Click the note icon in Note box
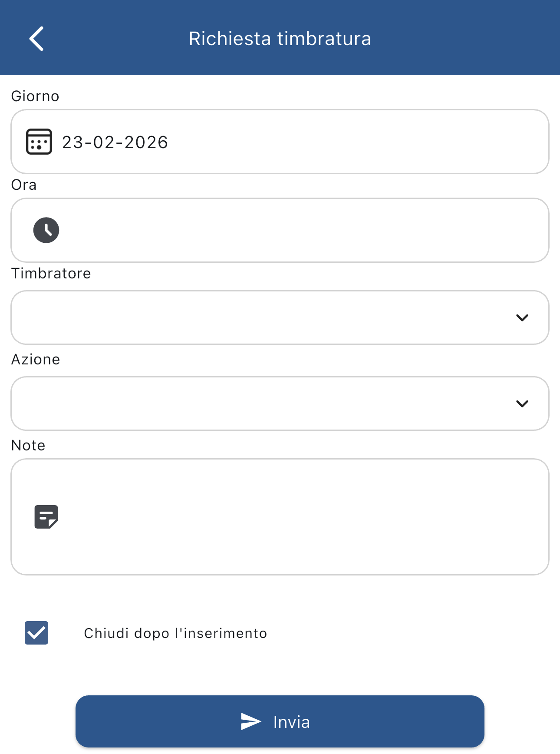The width and height of the screenshot is (560, 754). (46, 517)
